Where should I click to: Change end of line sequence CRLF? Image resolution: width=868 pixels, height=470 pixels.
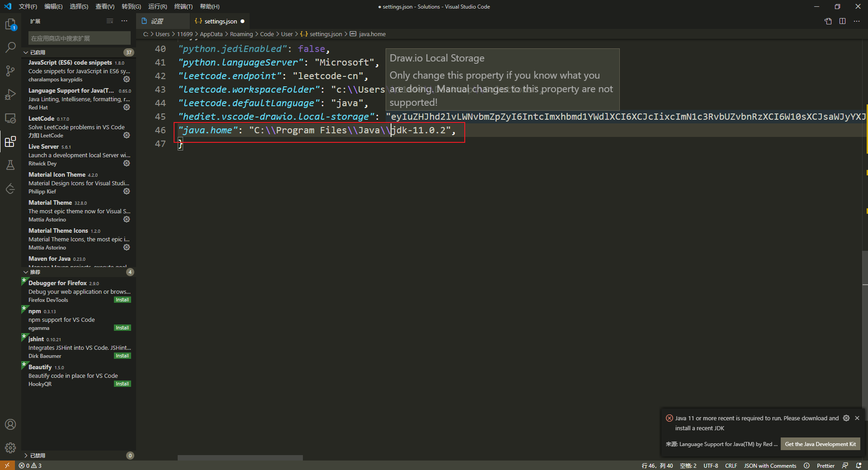click(731, 465)
